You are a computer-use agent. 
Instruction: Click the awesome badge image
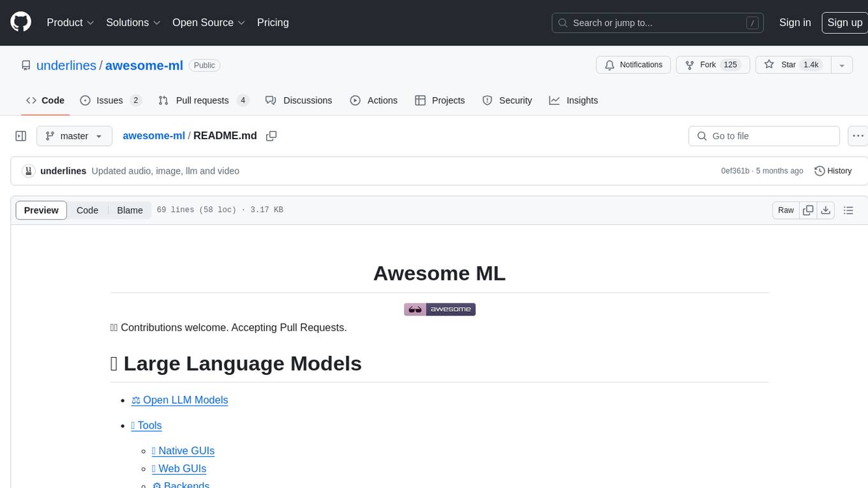[x=440, y=309]
